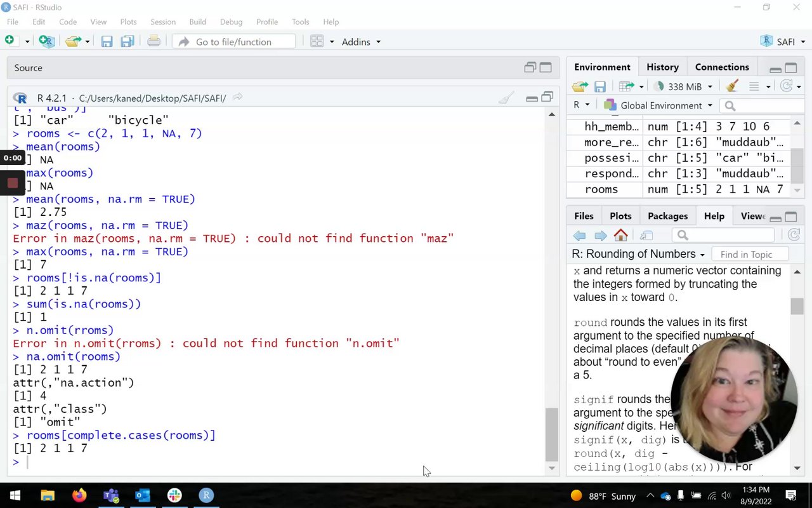The width and height of the screenshot is (812, 508).
Task: Load a workspace in the Environment pane
Action: tap(580, 86)
